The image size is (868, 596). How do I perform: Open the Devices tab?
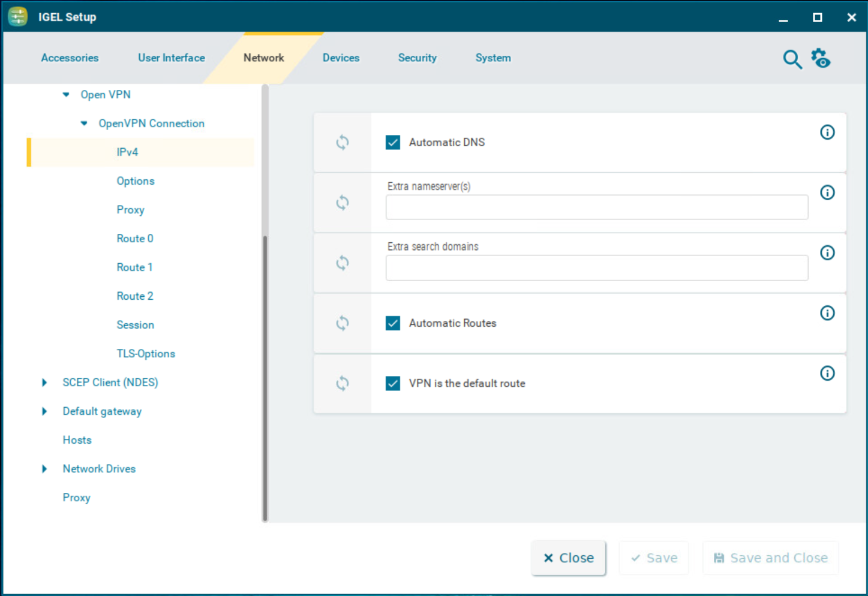pos(340,58)
